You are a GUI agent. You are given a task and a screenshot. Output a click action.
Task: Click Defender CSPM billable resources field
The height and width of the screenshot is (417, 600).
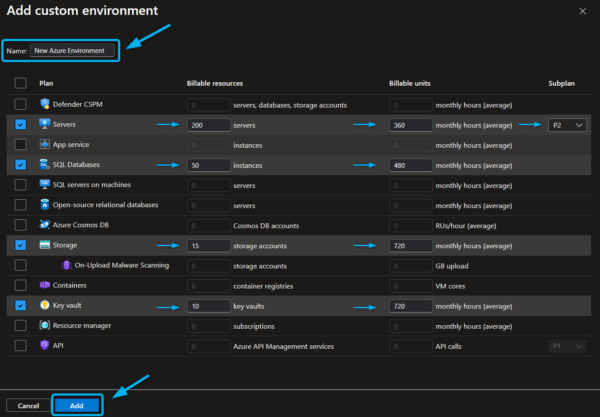tap(209, 105)
